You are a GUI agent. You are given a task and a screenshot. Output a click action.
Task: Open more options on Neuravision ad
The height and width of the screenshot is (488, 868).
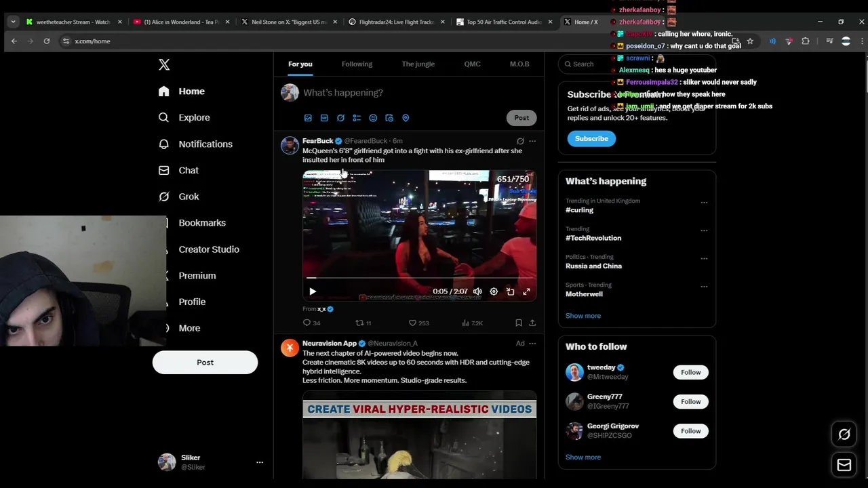click(532, 344)
